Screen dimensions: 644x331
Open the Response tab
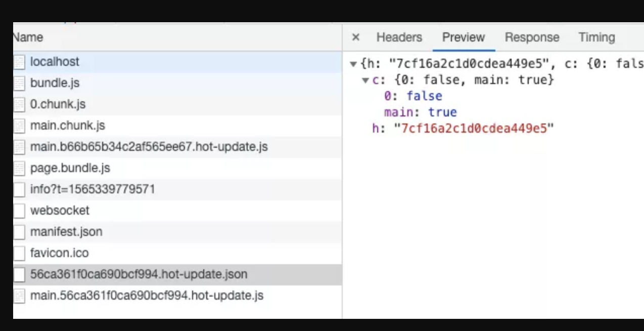click(x=532, y=37)
